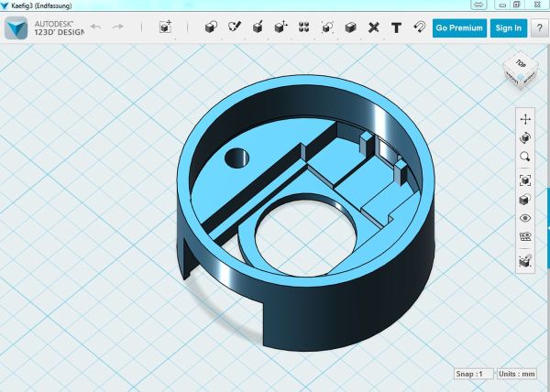Open the Sketch tools menu
The height and width of the screenshot is (392, 550).
[235, 27]
